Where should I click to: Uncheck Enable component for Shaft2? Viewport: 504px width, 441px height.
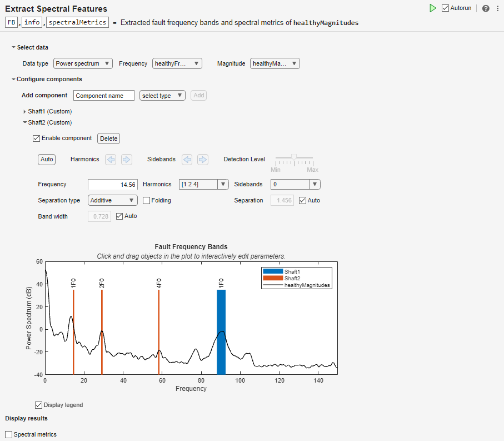click(x=36, y=138)
